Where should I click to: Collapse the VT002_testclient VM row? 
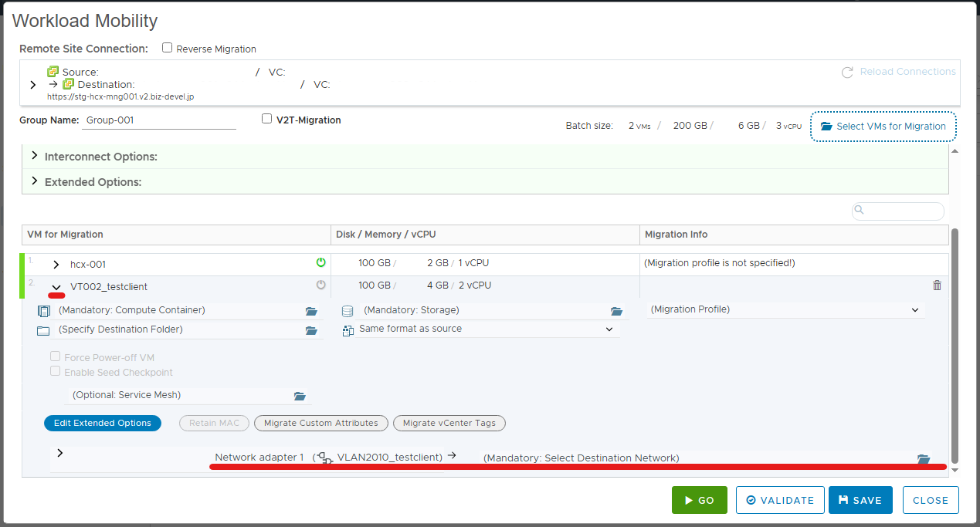click(x=56, y=287)
